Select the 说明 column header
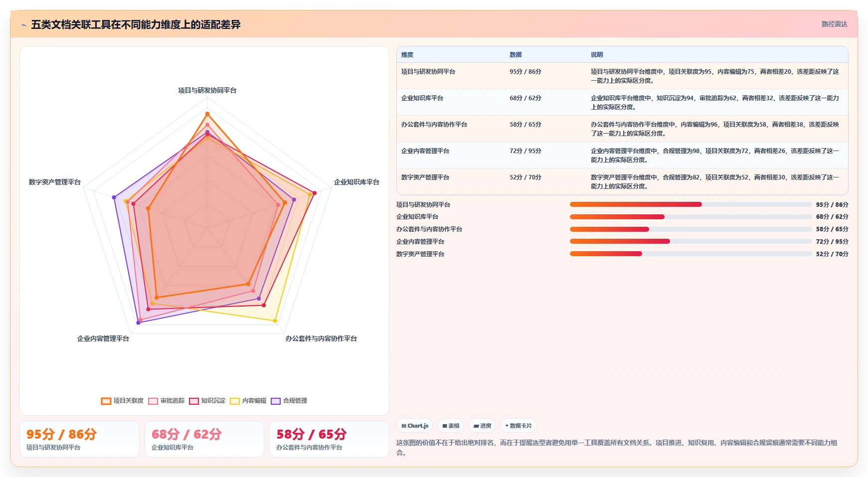This screenshot has width=868, height=477. point(597,55)
